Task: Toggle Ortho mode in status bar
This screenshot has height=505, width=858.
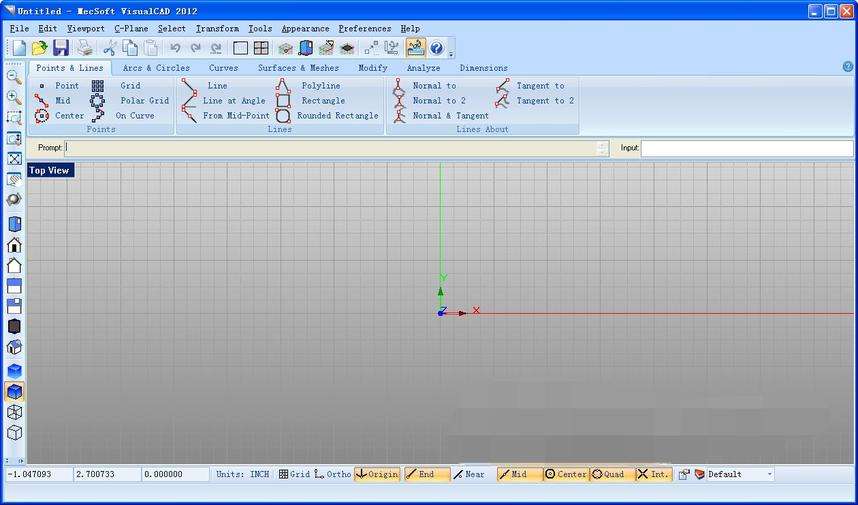Action: (x=333, y=474)
